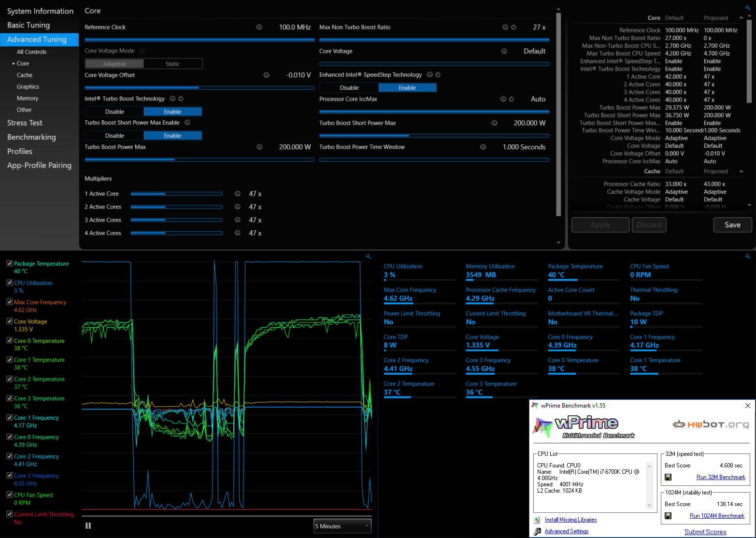Toggle Core Voltage graph checkbox
The width and height of the screenshot is (756, 538).
(x=9, y=321)
